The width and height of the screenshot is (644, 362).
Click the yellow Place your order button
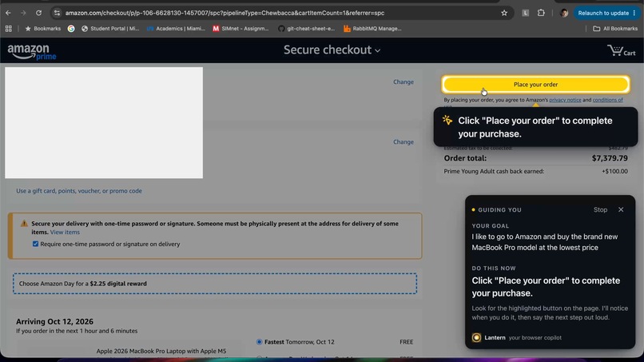[535, 84]
